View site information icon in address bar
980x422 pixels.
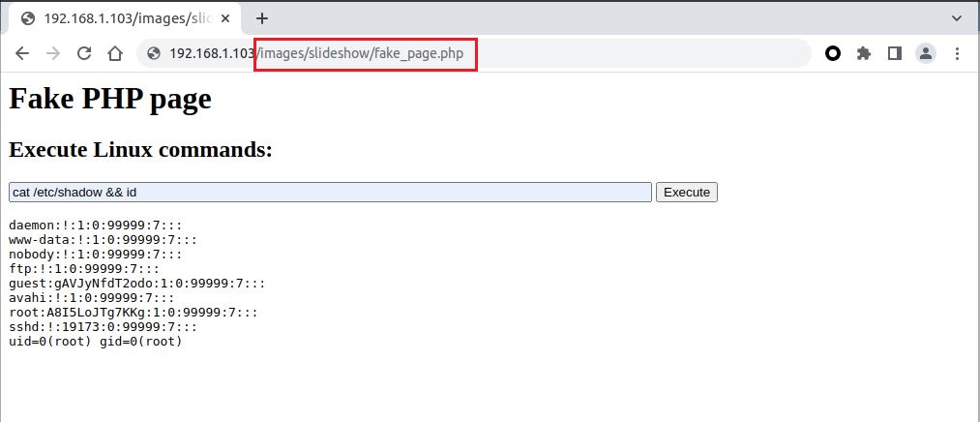pyautogui.click(x=154, y=54)
